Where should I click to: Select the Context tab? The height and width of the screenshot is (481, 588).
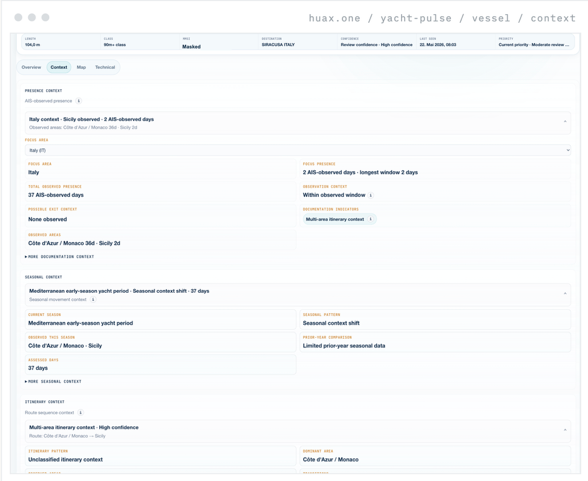point(59,67)
